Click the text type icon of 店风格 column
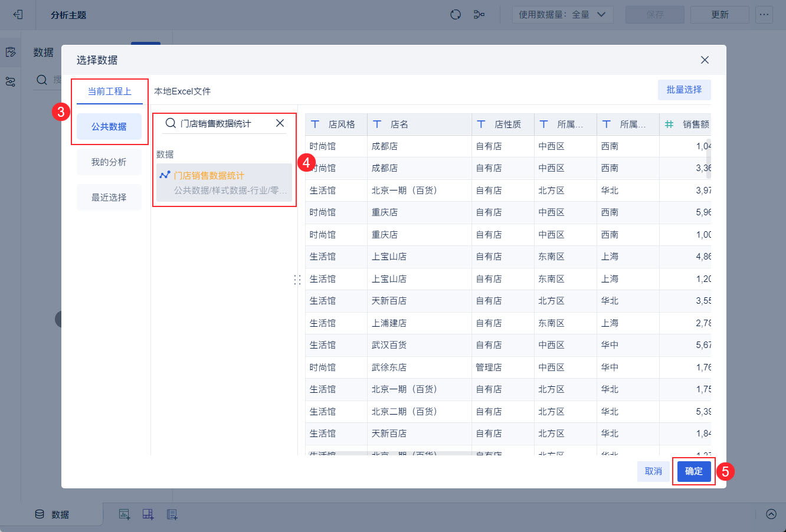Viewport: 786px width, 532px height. pyautogui.click(x=315, y=124)
